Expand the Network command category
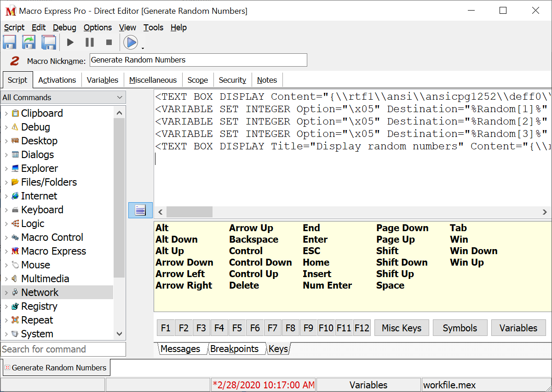Screen dimensions: 552x392 6,293
